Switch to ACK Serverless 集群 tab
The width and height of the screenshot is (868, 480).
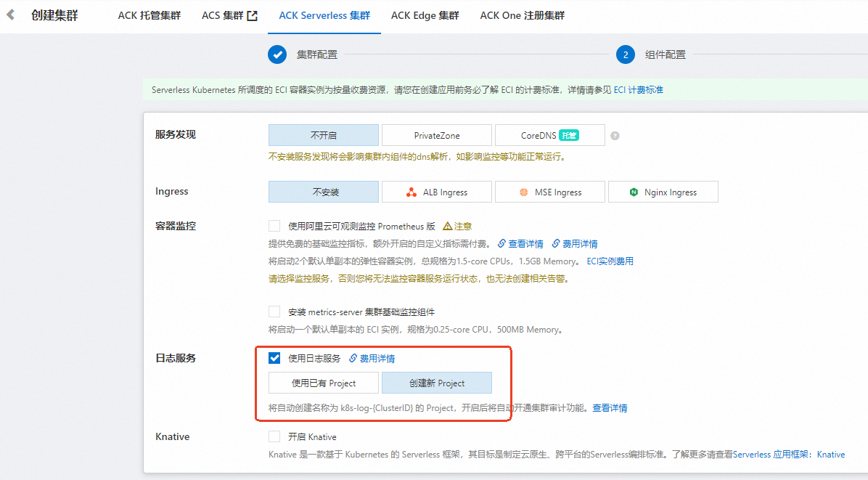coord(324,15)
